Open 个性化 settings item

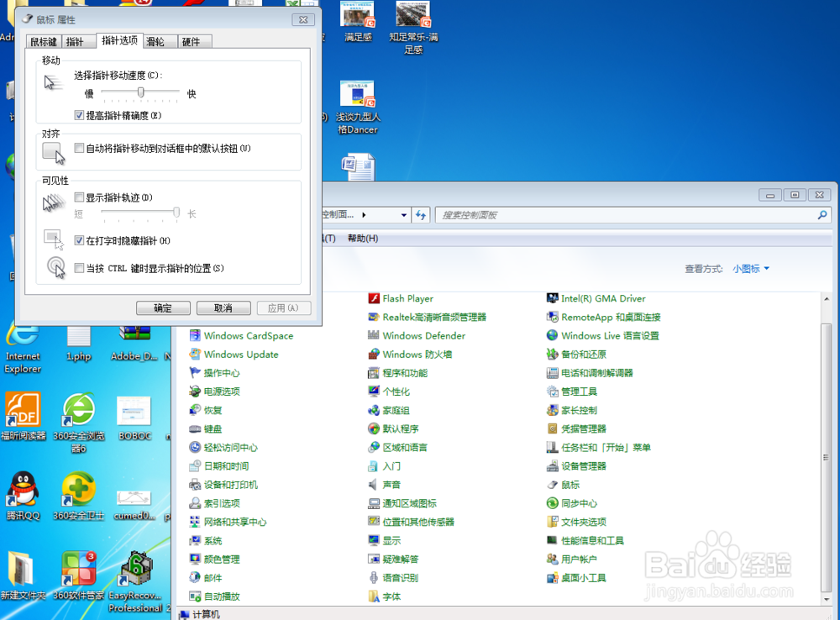coord(389,391)
